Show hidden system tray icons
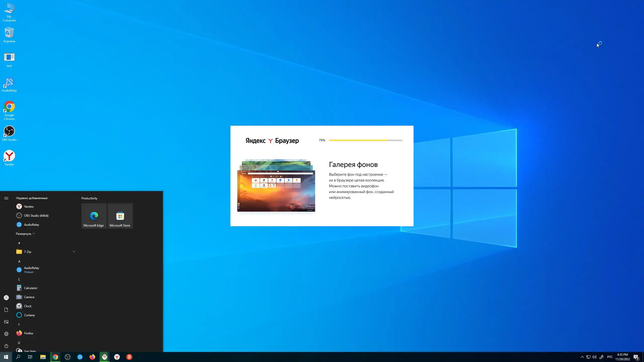This screenshot has height=362, width=644. tap(582, 357)
